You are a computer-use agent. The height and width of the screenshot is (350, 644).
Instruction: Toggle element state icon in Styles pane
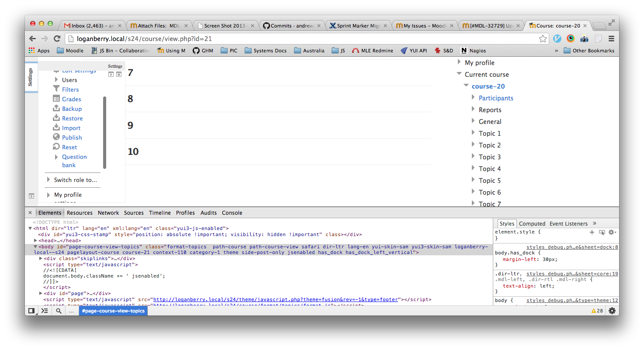602,232
